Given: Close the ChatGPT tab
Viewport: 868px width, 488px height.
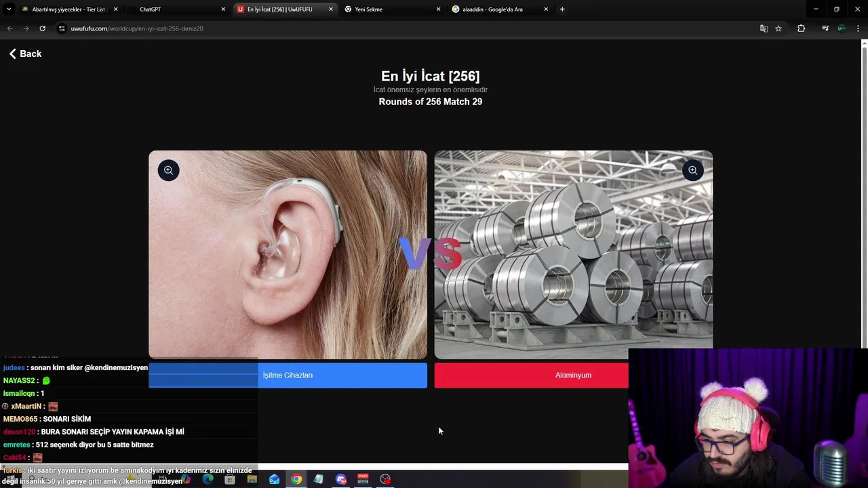Looking at the screenshot, I should [223, 9].
